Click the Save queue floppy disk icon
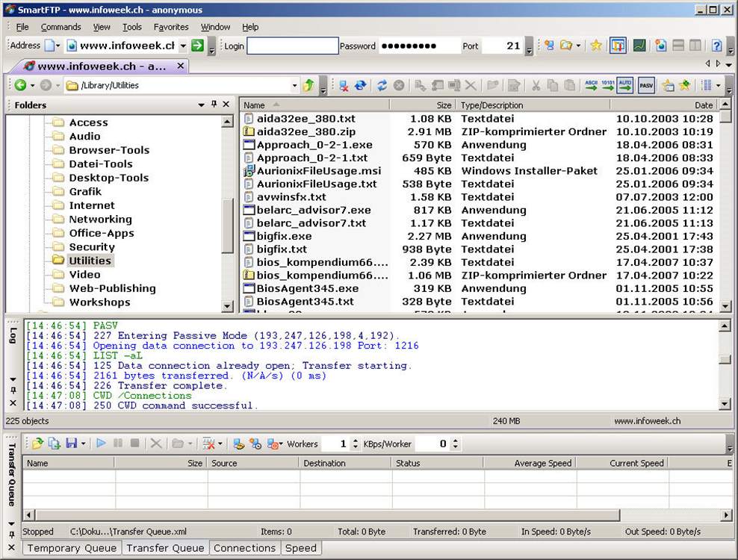Viewport: 738px width, 560px height. (72, 444)
